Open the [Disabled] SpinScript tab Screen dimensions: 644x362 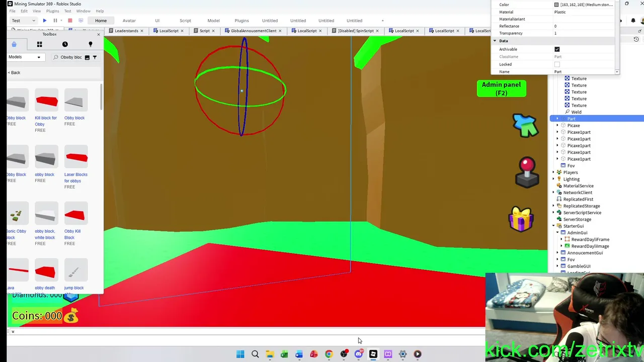tap(355, 31)
